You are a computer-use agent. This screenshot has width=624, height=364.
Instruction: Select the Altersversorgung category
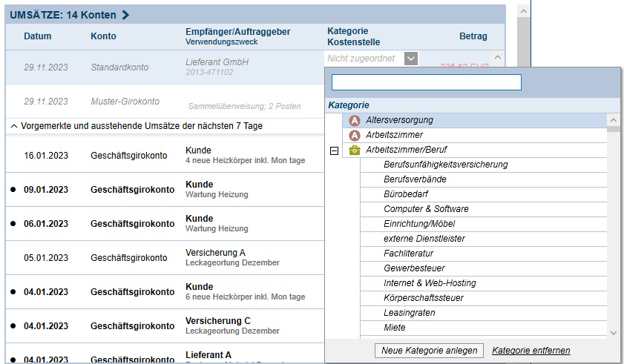pos(474,120)
